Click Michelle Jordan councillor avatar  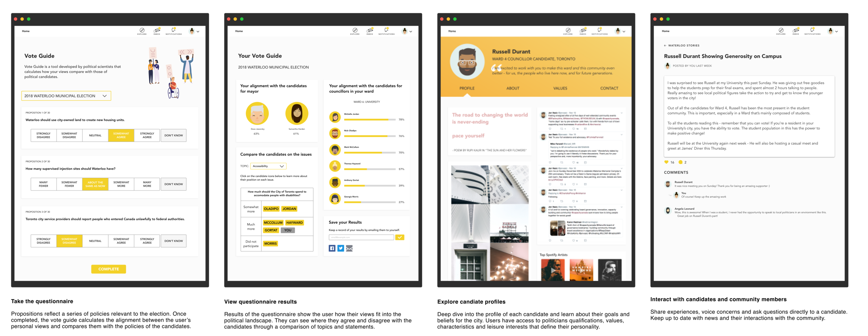pyautogui.click(x=335, y=117)
